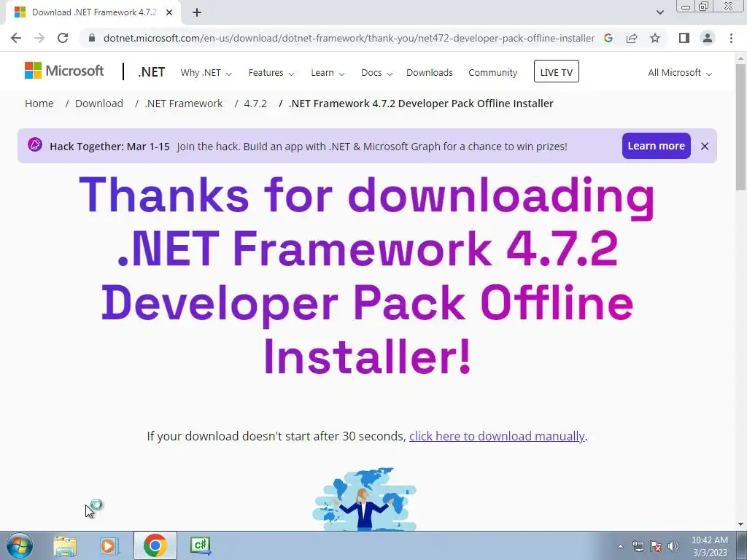Click here to download manually link
The height and width of the screenshot is (560, 747).
[x=497, y=436]
